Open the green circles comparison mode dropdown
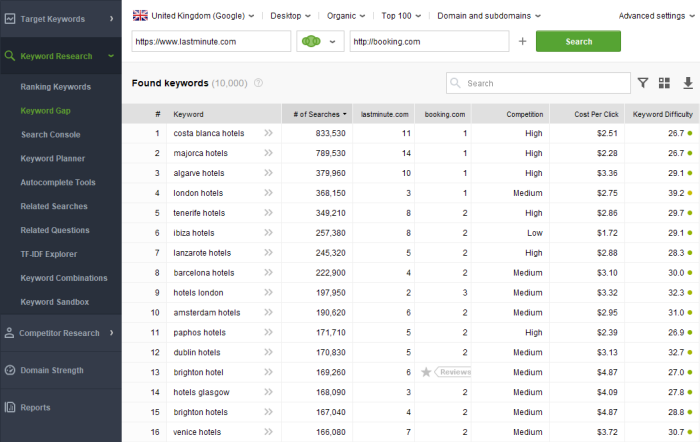Screen dimensions: 700x442 tap(319, 41)
